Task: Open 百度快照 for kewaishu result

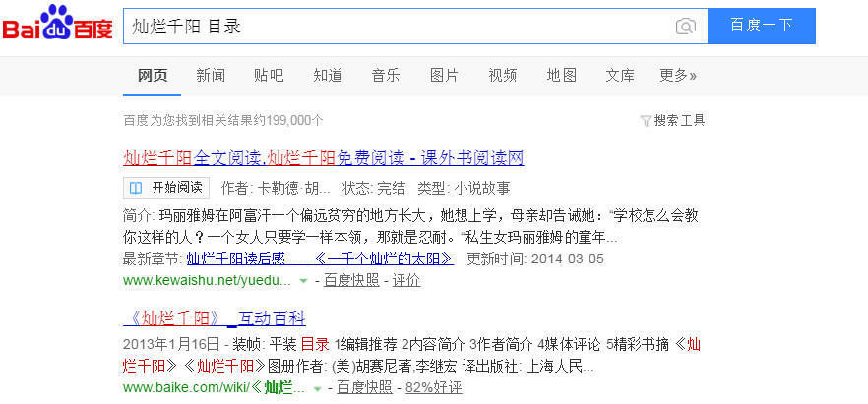Action: (351, 281)
